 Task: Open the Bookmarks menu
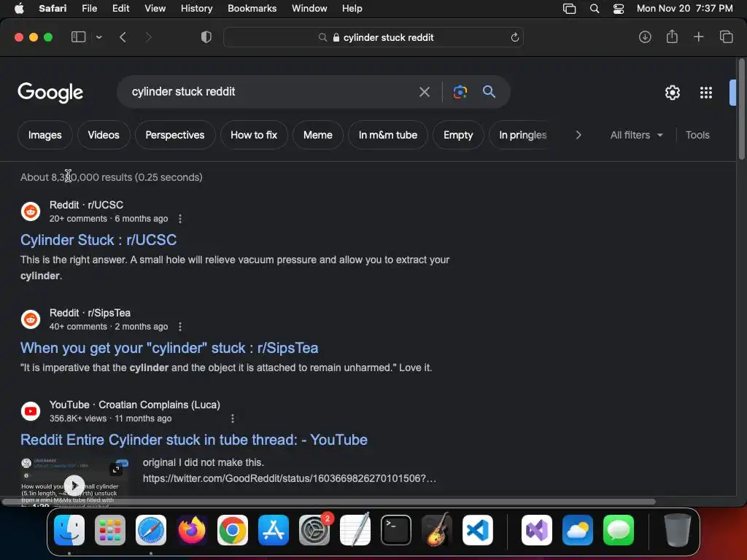(x=252, y=8)
